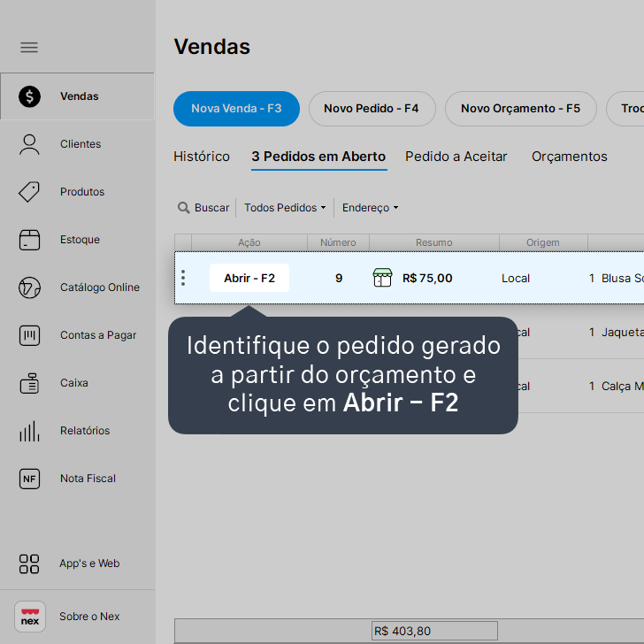Viewport: 644px width, 644px height.
Task: Click the Clientes person icon
Action: (29, 144)
